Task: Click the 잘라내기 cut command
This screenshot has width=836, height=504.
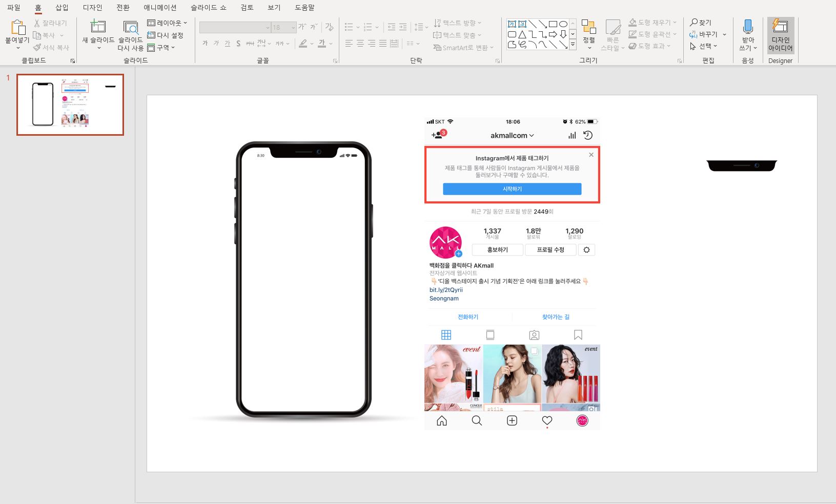Action: point(50,23)
